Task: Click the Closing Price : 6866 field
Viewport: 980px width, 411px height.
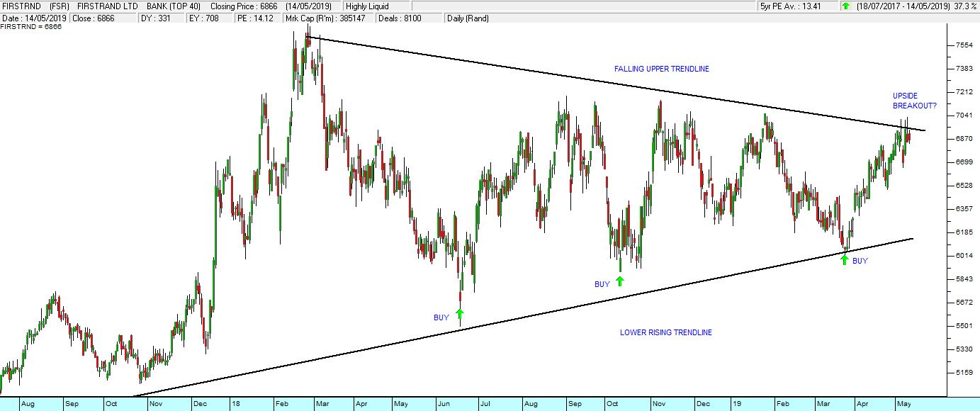Action: pos(243,6)
